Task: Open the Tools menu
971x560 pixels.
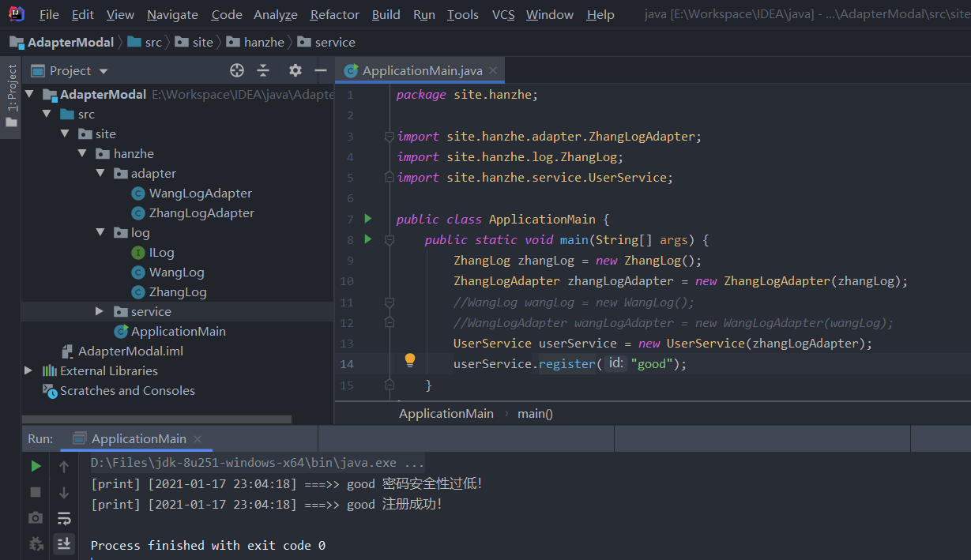Action: coord(463,14)
